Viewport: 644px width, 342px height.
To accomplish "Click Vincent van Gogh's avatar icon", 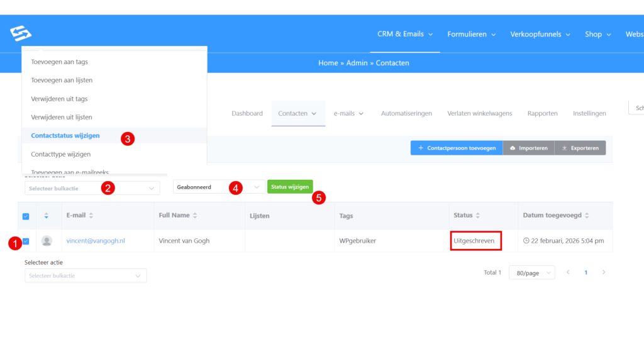I will point(47,241).
